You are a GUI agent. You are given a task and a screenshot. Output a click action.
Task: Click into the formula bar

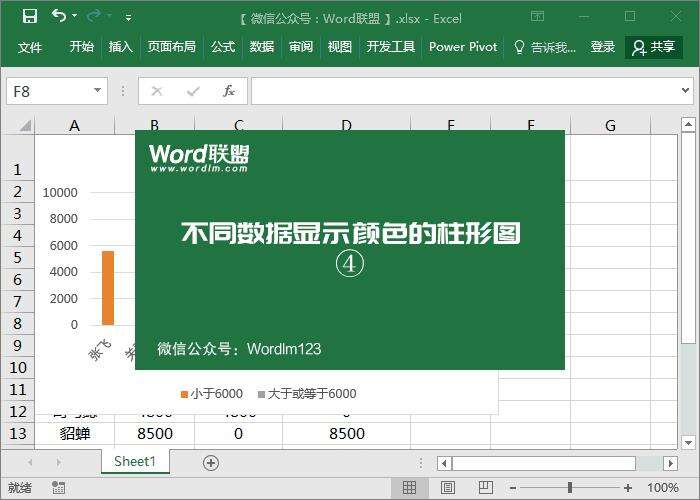(464, 91)
